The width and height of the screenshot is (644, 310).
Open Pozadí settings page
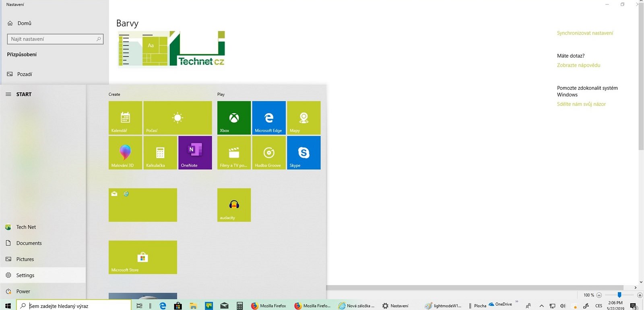pyautogui.click(x=25, y=74)
